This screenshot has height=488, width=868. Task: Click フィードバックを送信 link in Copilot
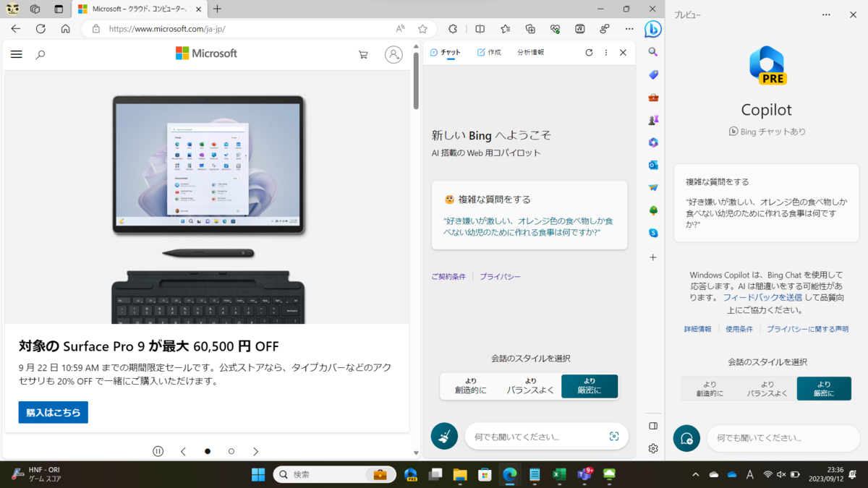762,298
